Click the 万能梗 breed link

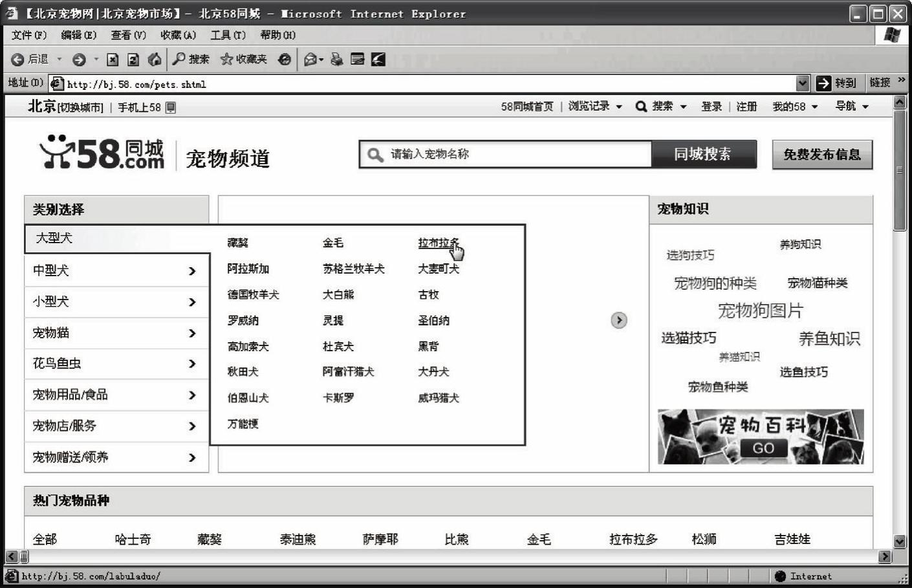coord(243,424)
